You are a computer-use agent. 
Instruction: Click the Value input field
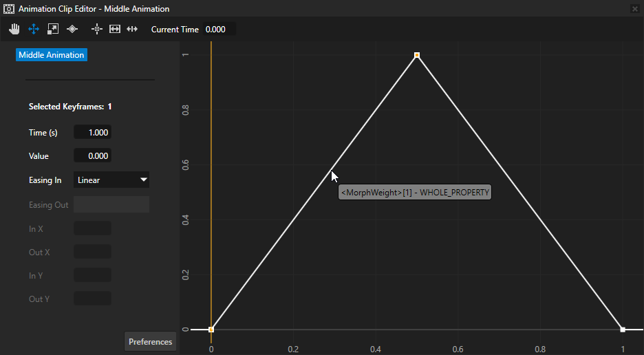(x=92, y=156)
